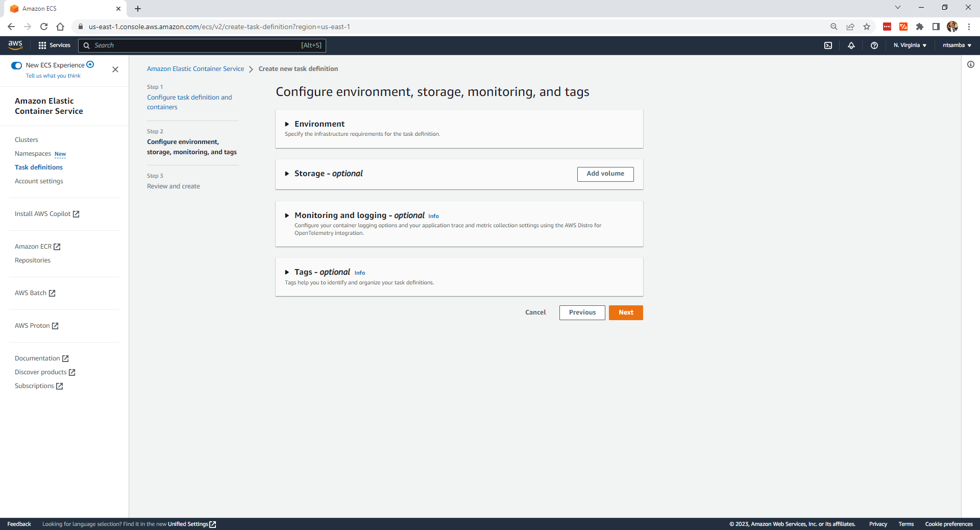Open AWS CloudShell icon in top bar
The height and width of the screenshot is (530, 980).
point(828,45)
